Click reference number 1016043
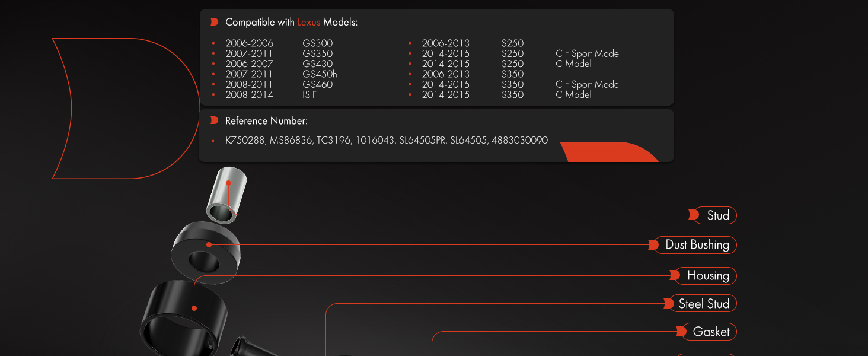 (x=375, y=141)
